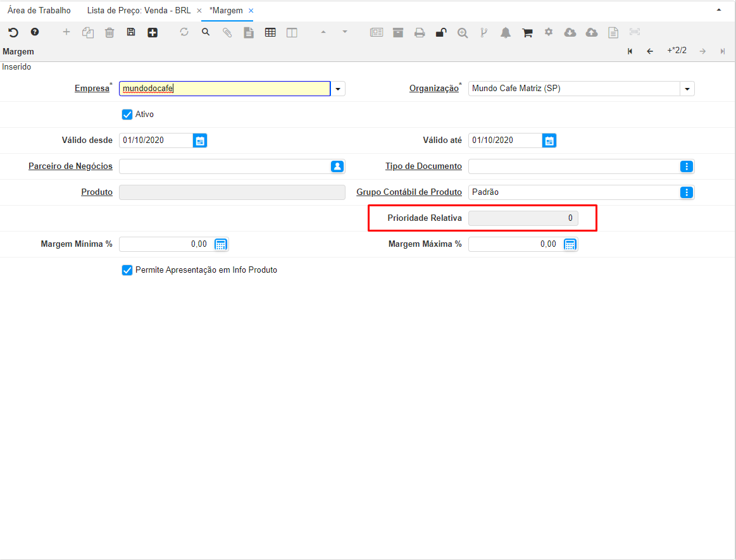Open the record search magnifier icon
The width and height of the screenshot is (736, 560).
[206, 32]
